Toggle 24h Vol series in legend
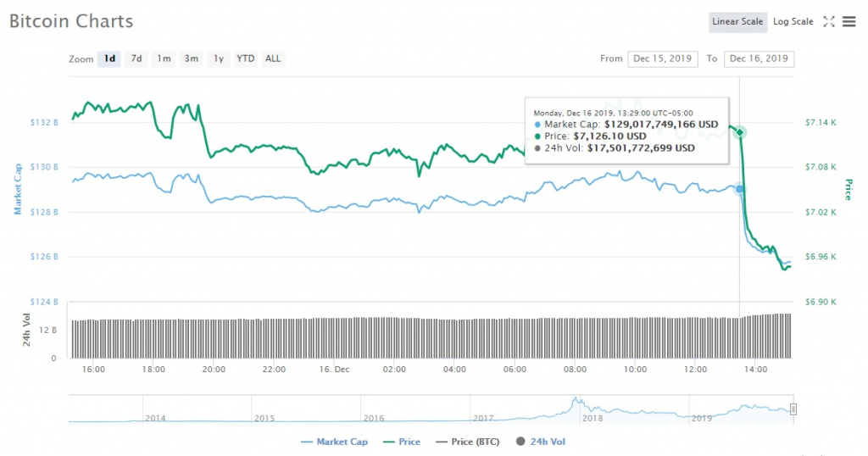Viewport: 868px width, 456px height. (x=541, y=442)
